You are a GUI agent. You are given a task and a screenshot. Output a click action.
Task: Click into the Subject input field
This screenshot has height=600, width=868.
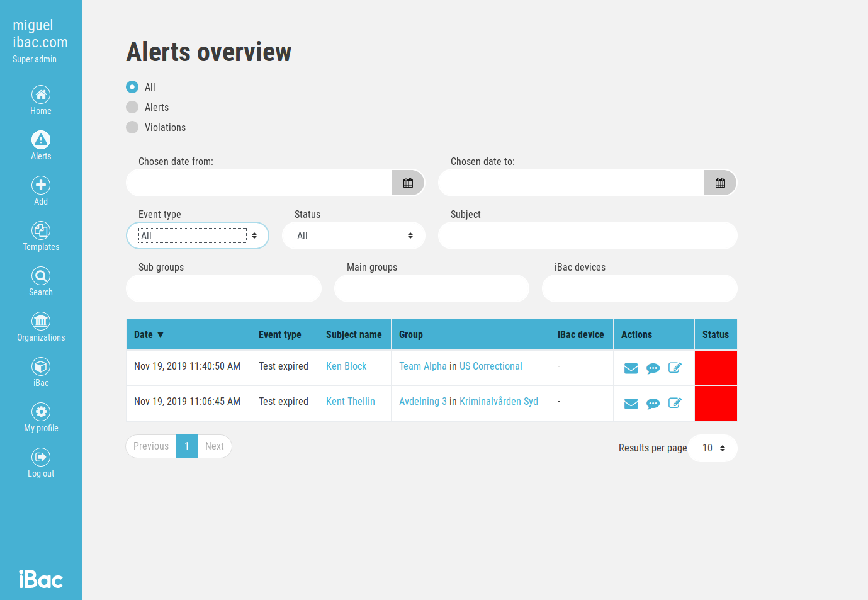click(587, 235)
